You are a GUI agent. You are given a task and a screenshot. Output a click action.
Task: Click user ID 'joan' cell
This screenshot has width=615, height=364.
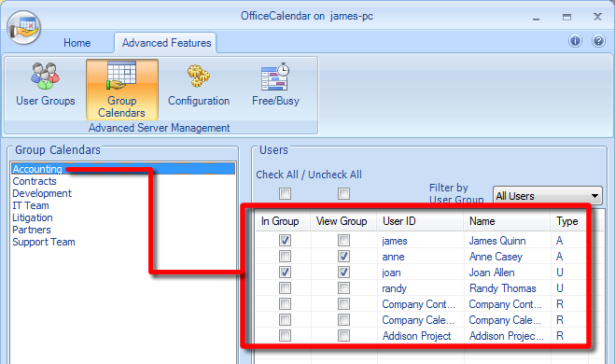coord(391,273)
